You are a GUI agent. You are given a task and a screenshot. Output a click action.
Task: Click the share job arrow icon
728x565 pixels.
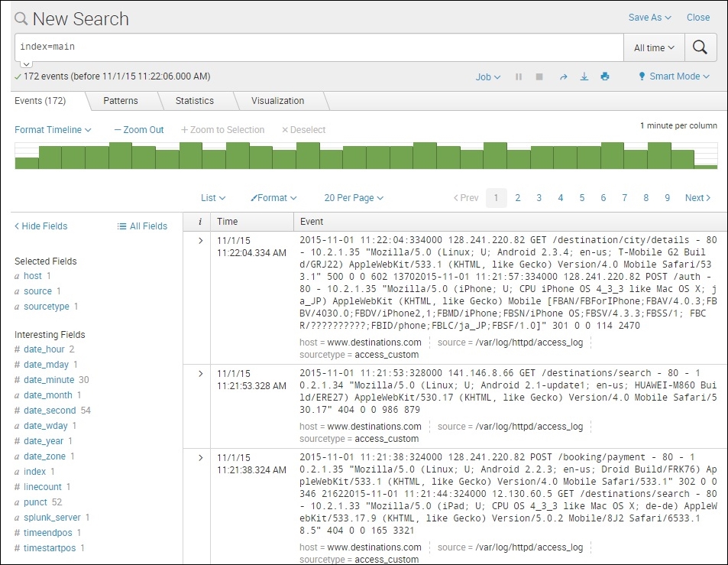pyautogui.click(x=563, y=76)
